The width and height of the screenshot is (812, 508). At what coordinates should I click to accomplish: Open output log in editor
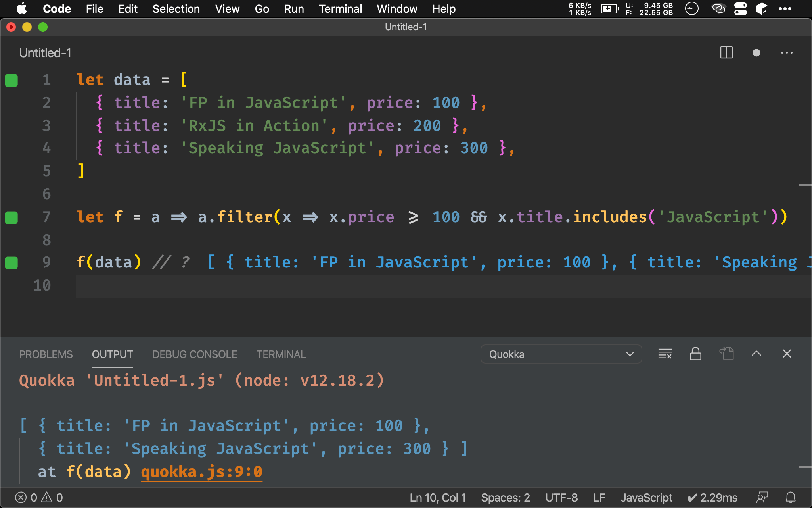[726, 354]
